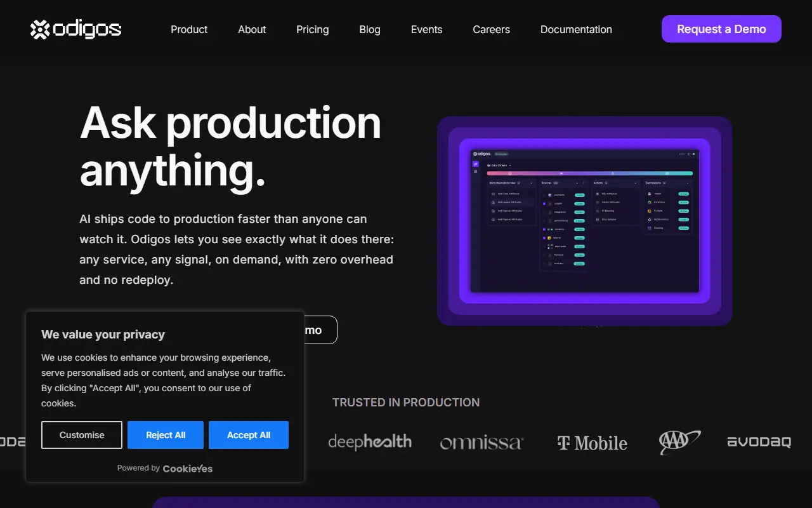The image size is (812, 508).
Task: Open Documentation in the navbar
Action: point(576,29)
